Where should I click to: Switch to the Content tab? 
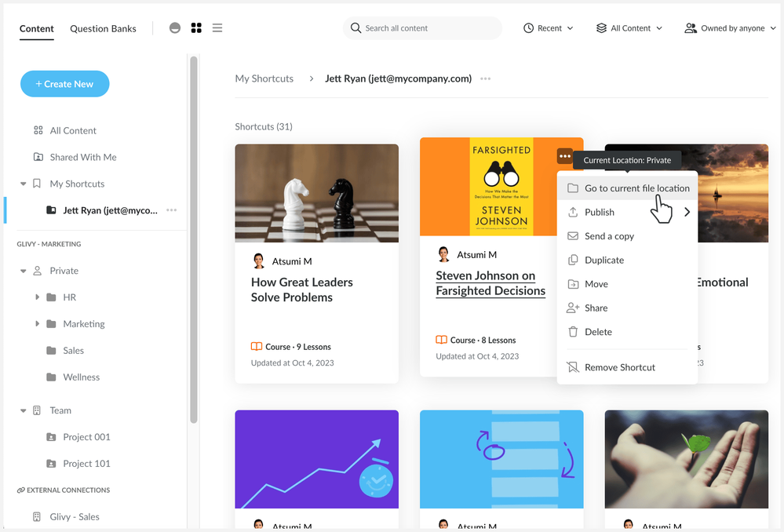[37, 28]
